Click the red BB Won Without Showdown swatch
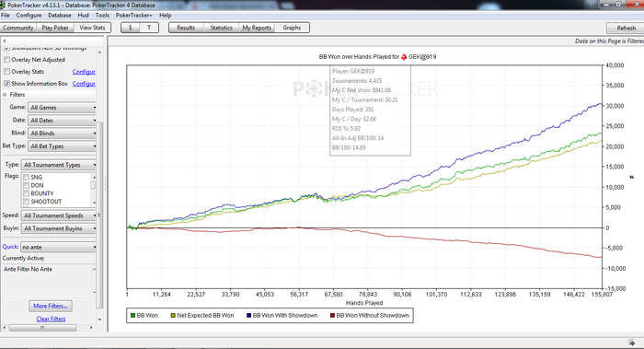 [332, 315]
